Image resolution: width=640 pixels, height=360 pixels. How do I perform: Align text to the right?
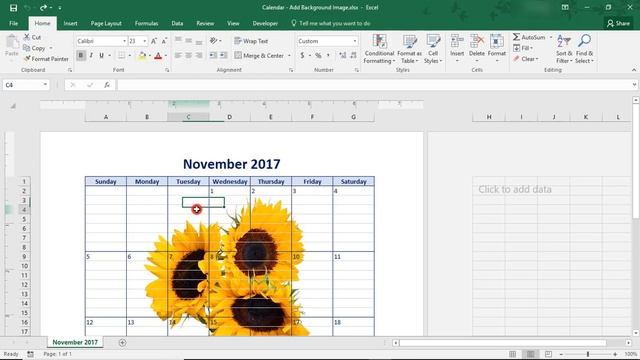click(199, 55)
